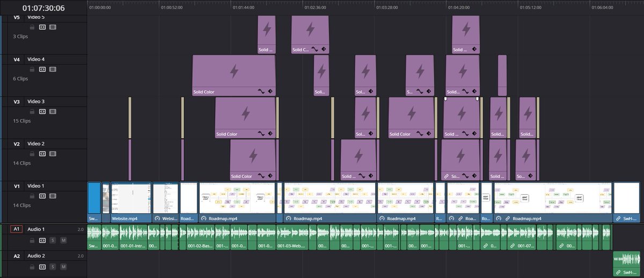Viewport: 644px width, 278px height.
Task: Click keyframe diamond on Video 5 'Solid C...' clip
Action: point(324,49)
